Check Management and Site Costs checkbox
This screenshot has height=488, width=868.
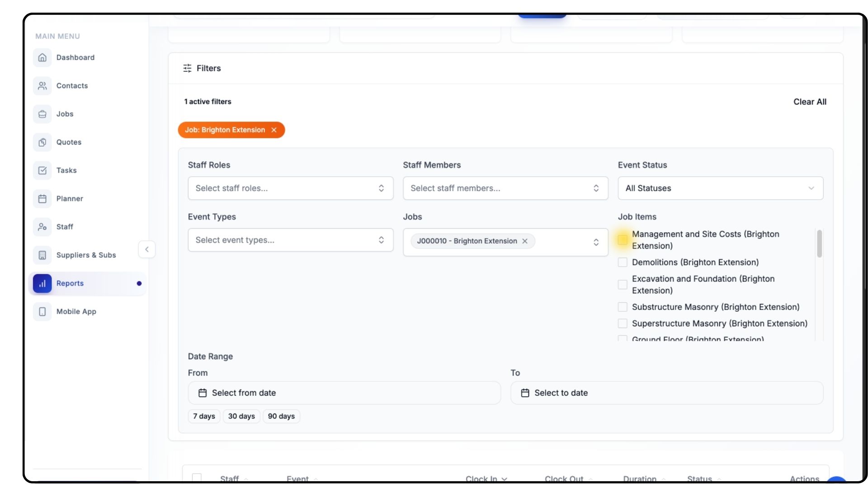click(x=623, y=240)
